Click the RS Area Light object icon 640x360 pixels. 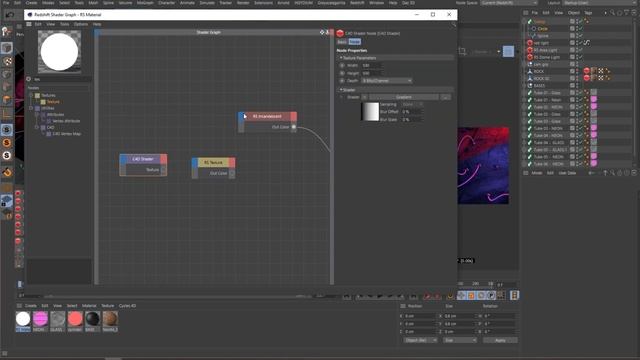530,50
